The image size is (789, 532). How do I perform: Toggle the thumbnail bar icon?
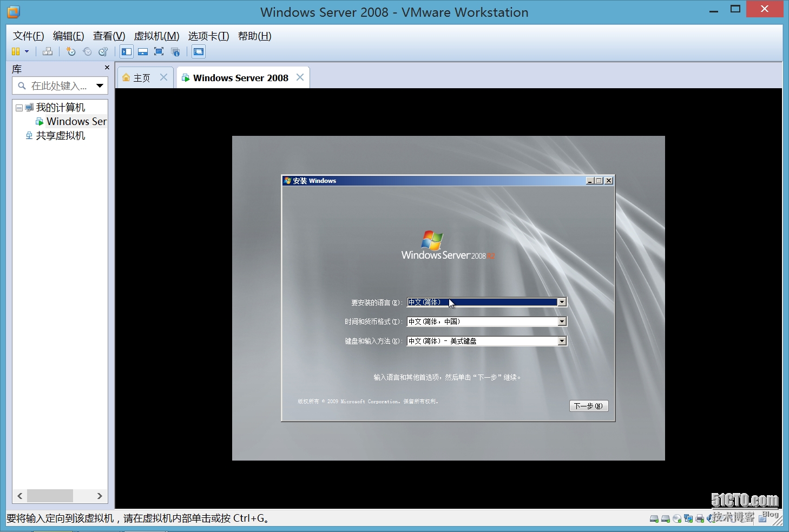(x=143, y=51)
